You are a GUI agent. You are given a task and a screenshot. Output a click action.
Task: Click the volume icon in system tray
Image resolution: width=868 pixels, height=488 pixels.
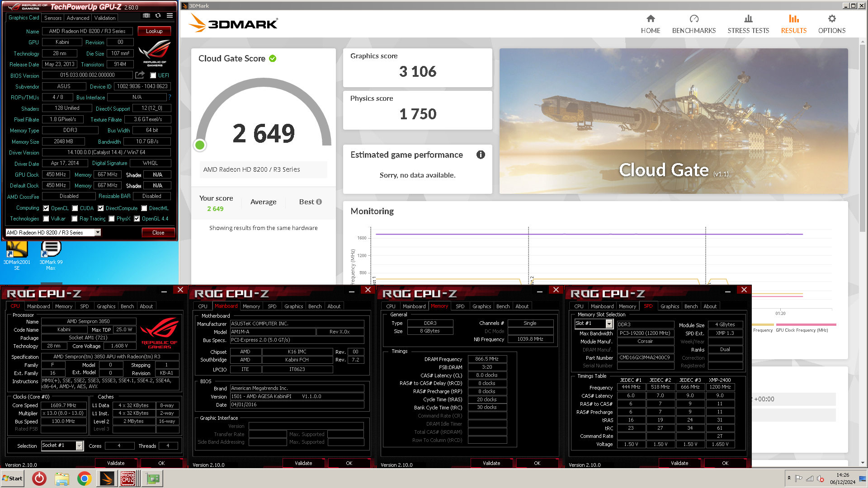(x=821, y=479)
